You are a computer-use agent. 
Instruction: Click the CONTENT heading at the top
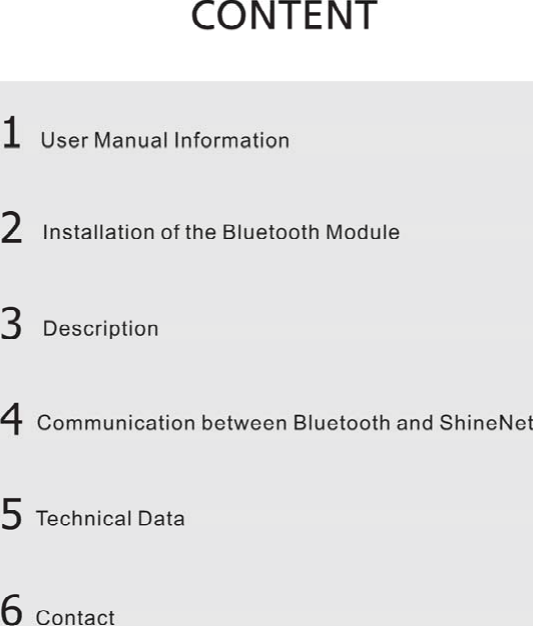pyautogui.click(x=284, y=16)
